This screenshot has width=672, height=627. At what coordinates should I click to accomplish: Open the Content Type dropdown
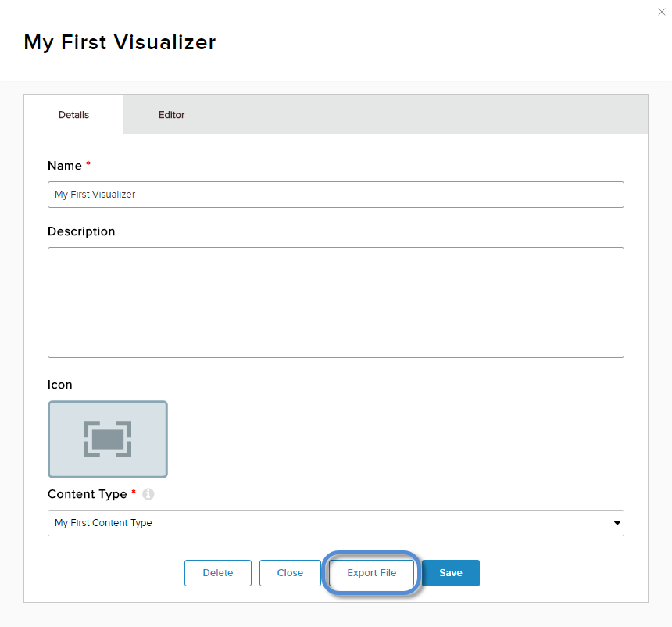pos(335,523)
